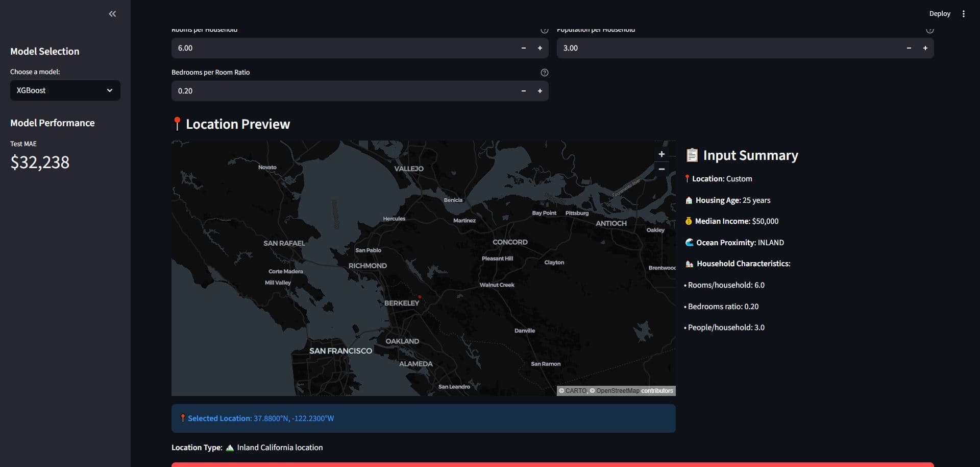Collapse the sidebar with double-chevron icon
Image resolution: width=980 pixels, height=467 pixels.
(x=112, y=14)
